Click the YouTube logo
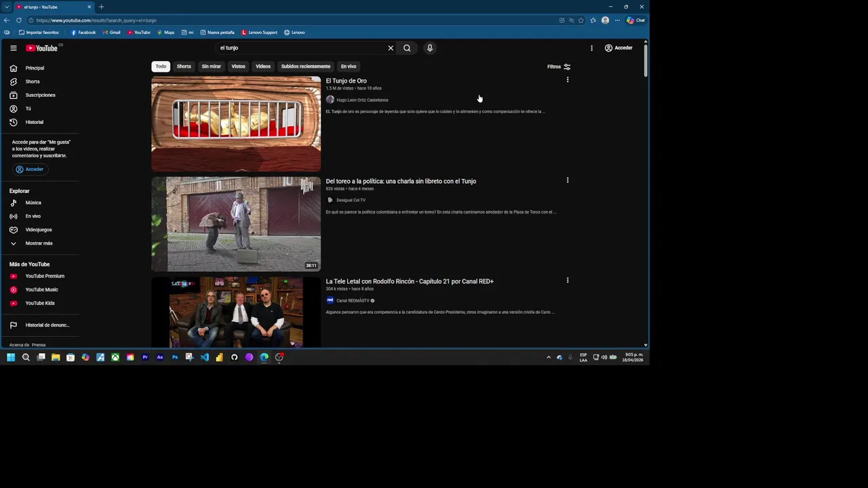 42,48
